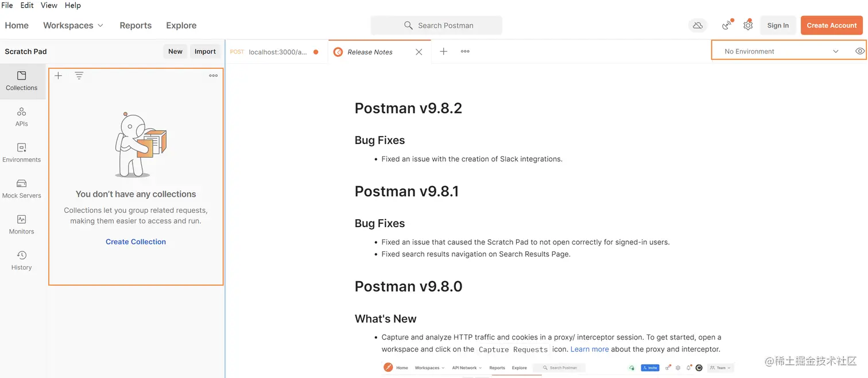Click the search magnifier icon
The height and width of the screenshot is (378, 868).
(x=408, y=25)
